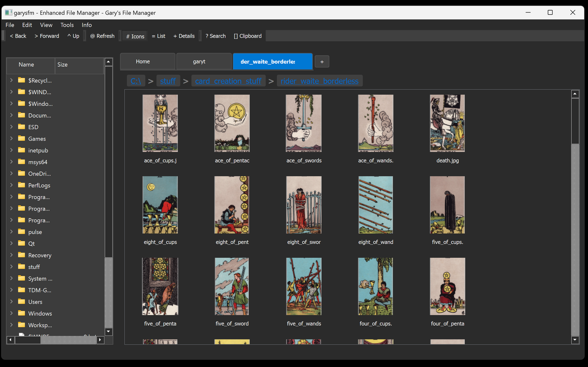
Task: Open the Search panel
Action: (216, 36)
